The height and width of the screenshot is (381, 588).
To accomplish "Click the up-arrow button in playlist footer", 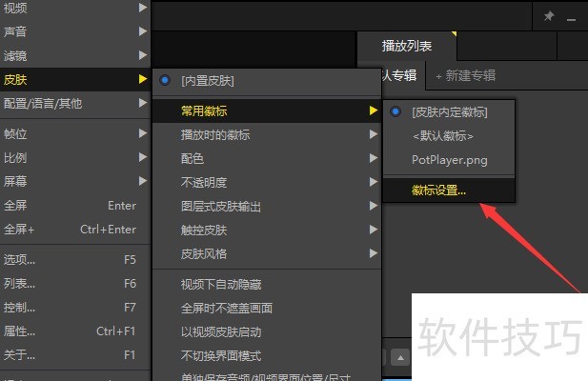I will coord(400,357).
